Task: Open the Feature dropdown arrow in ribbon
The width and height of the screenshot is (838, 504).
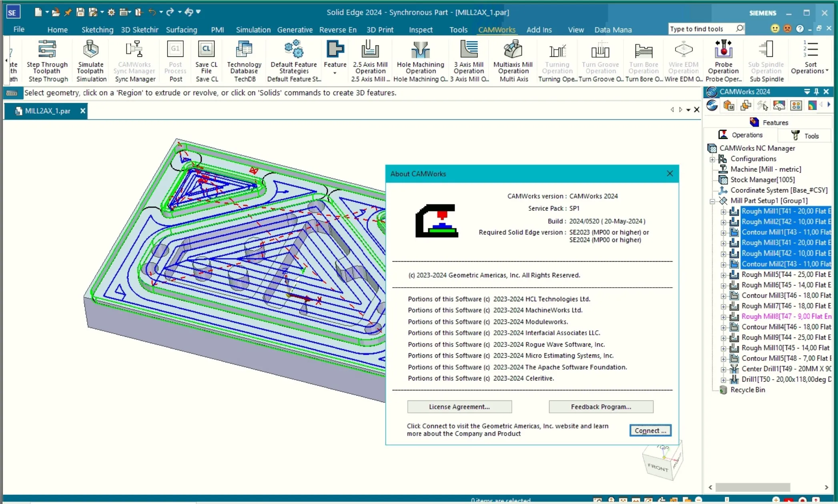Action: [x=335, y=73]
